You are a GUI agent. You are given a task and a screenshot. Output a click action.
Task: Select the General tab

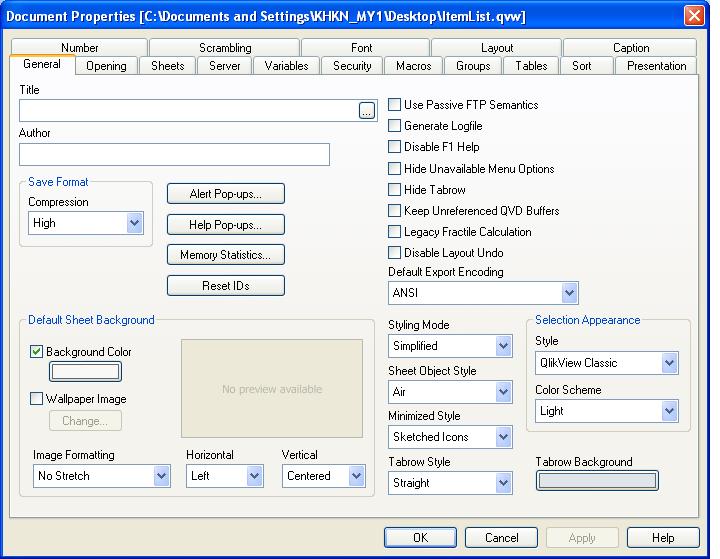click(42, 64)
